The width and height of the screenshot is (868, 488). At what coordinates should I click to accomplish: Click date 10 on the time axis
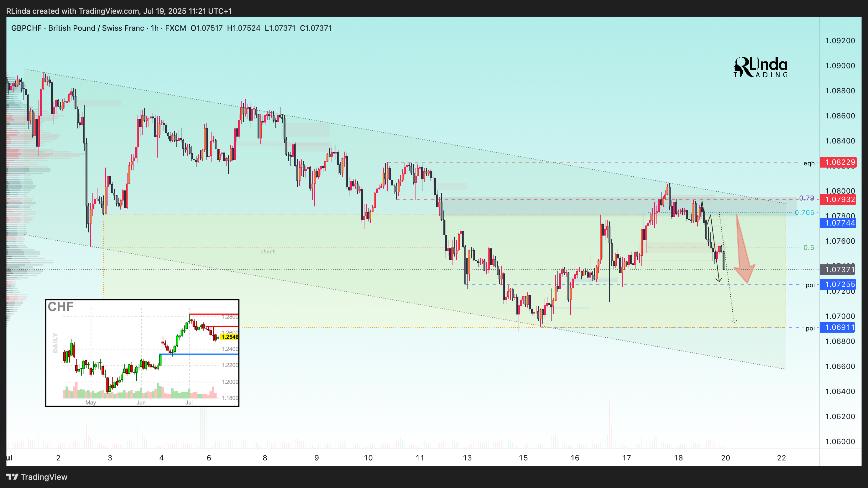tap(368, 458)
